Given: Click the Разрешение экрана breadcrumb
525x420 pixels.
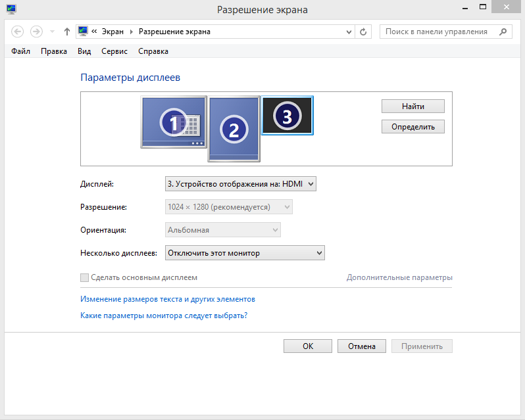Looking at the screenshot, I should pos(174,32).
